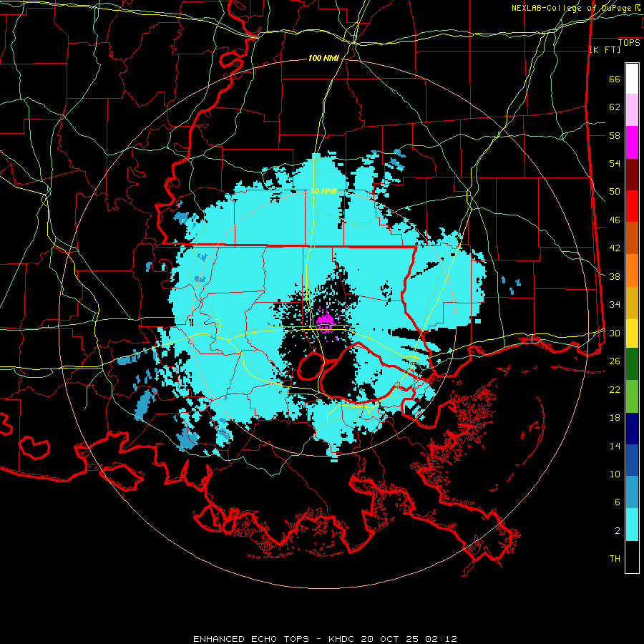
Task: Click the 'TOPS' legend title
Action: point(629,42)
